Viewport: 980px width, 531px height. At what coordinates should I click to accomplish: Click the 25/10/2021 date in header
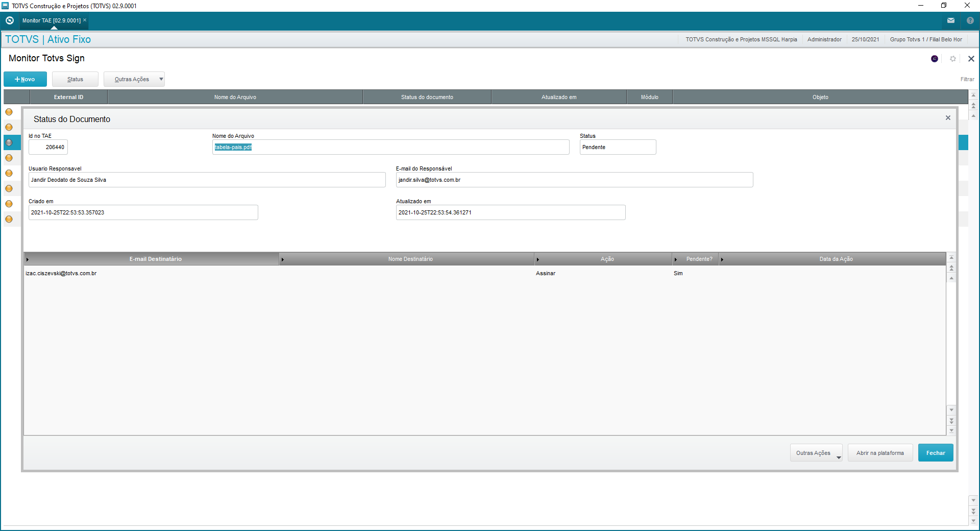(x=865, y=39)
